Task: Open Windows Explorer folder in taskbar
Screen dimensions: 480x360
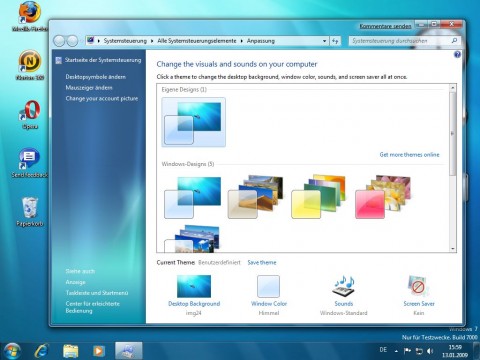Action: pos(70,351)
